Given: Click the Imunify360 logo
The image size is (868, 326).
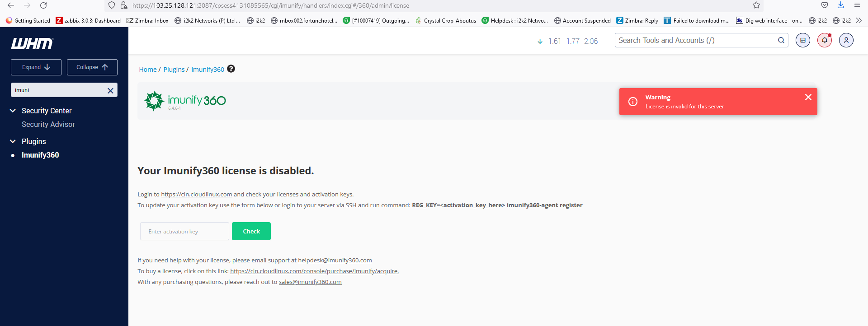Looking at the screenshot, I should [185, 101].
